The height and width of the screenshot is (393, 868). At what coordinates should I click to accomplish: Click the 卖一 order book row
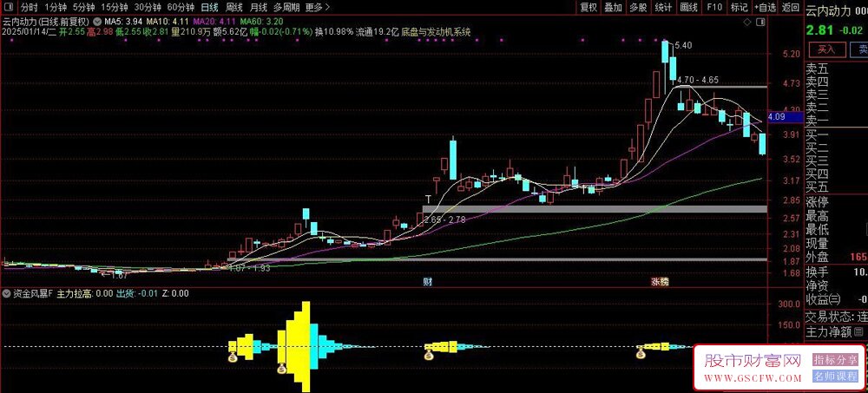[836, 121]
